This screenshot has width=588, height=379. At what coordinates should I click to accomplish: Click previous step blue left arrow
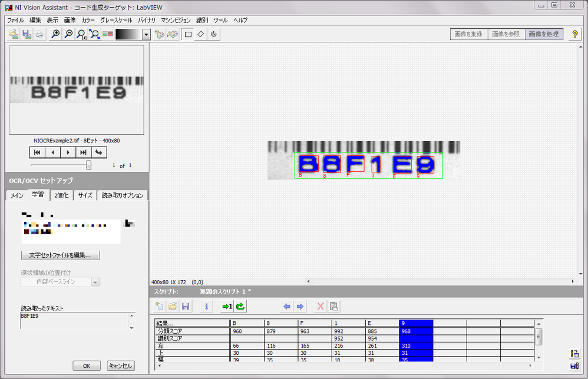pyautogui.click(x=287, y=307)
